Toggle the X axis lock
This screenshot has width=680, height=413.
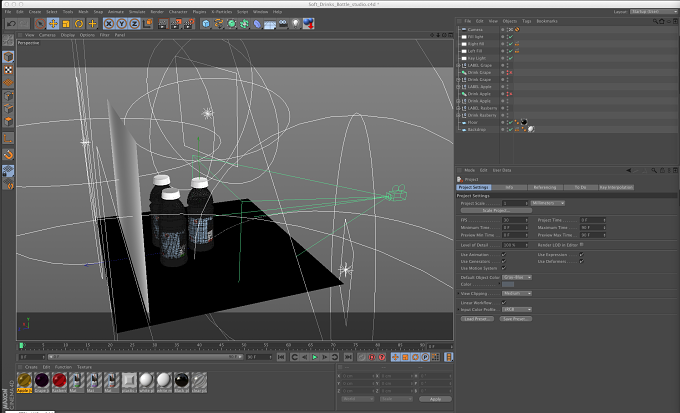109,23
